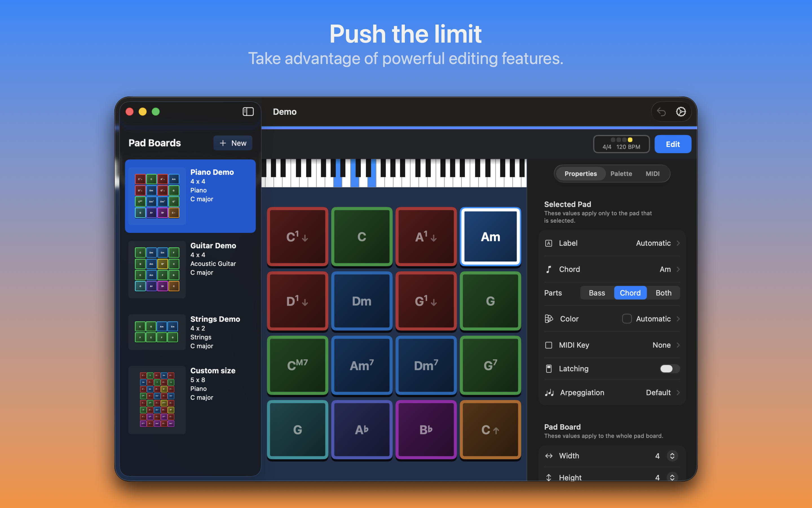The image size is (812, 508).
Task: Switch to Palette tab
Action: 621,174
